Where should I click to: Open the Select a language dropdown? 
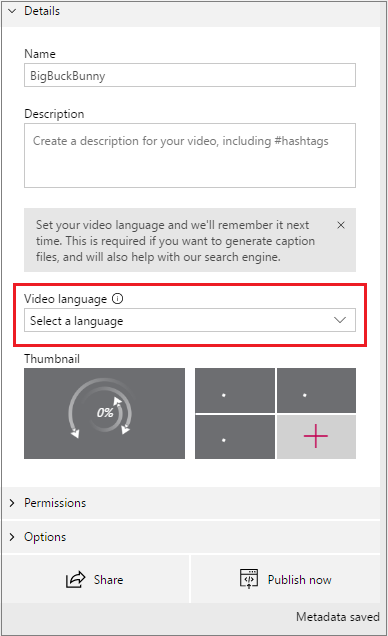(x=190, y=320)
